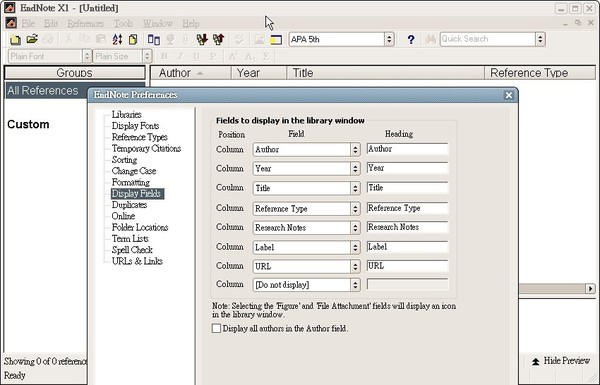Open the [Do not display] field dropdown
The image size is (600, 385).
pos(355,285)
